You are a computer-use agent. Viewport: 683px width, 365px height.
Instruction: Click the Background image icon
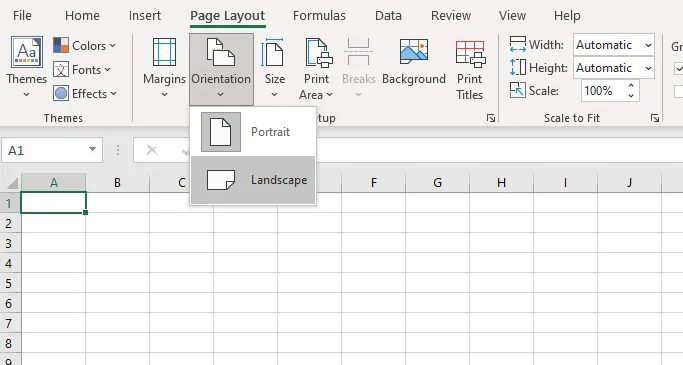(x=414, y=50)
